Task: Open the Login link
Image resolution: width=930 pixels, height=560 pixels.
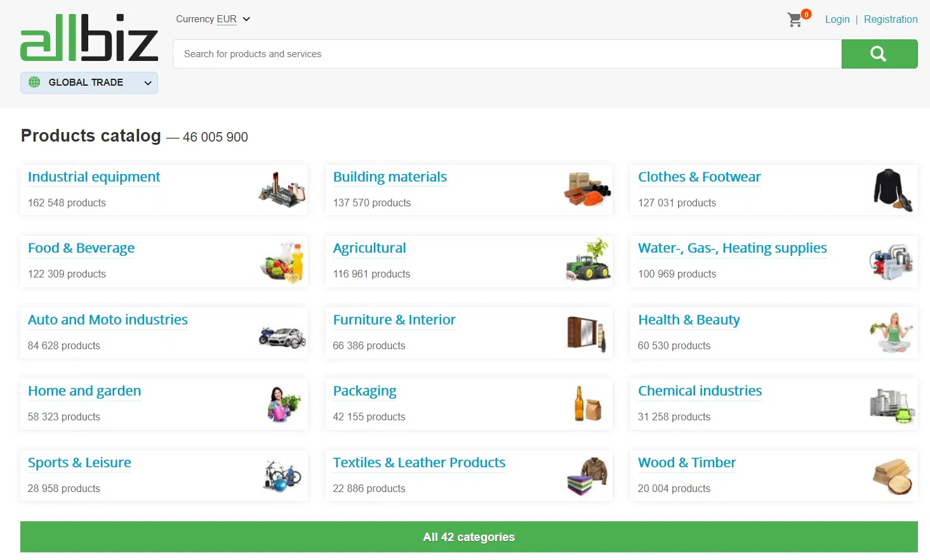Action: 837,19
